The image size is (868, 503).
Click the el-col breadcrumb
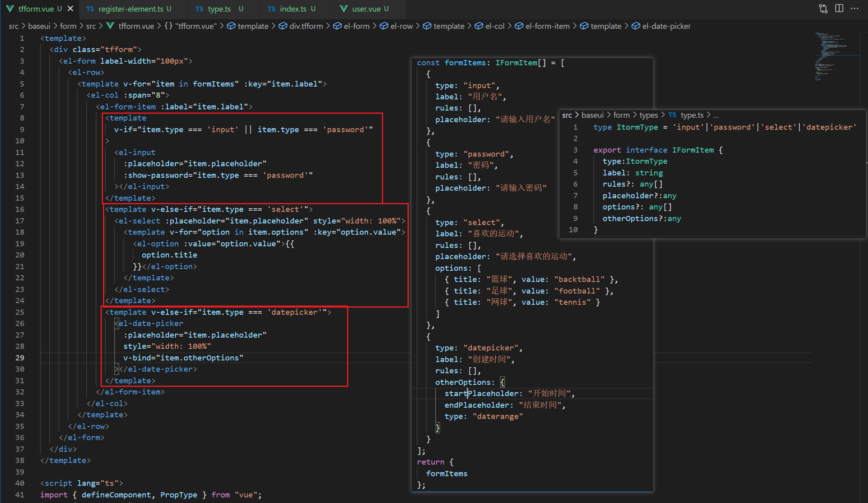495,26
